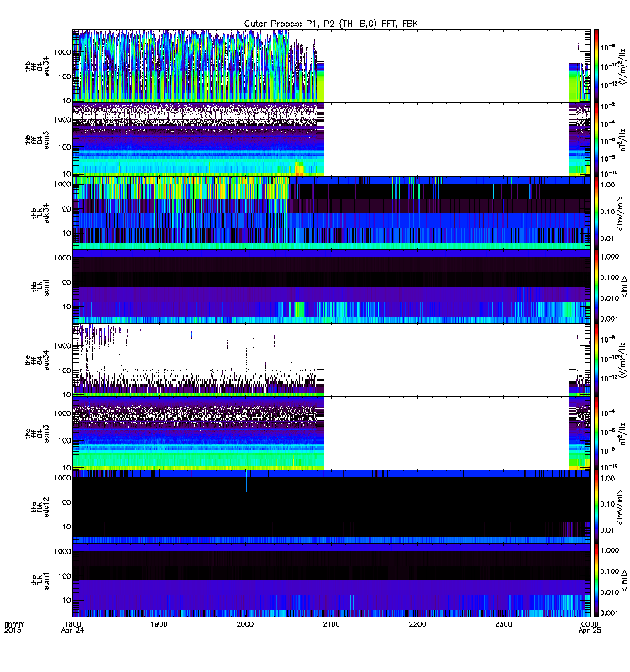Click the '2000' time axis tick label
The width and height of the screenshot is (630, 672).
[245, 624]
